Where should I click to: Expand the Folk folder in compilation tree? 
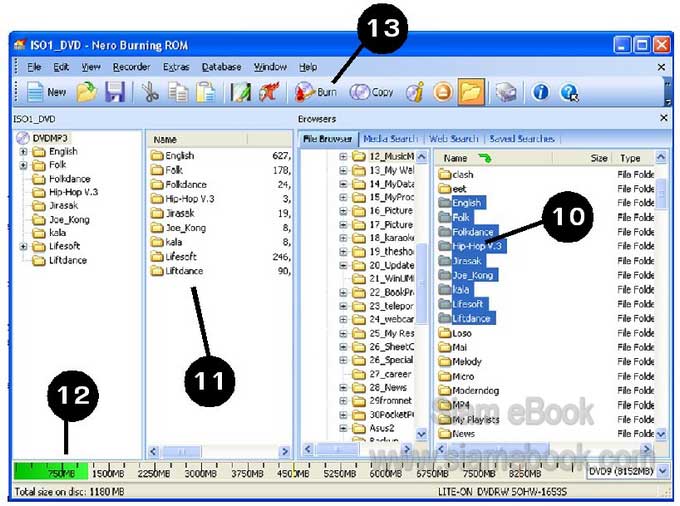pos(23,165)
